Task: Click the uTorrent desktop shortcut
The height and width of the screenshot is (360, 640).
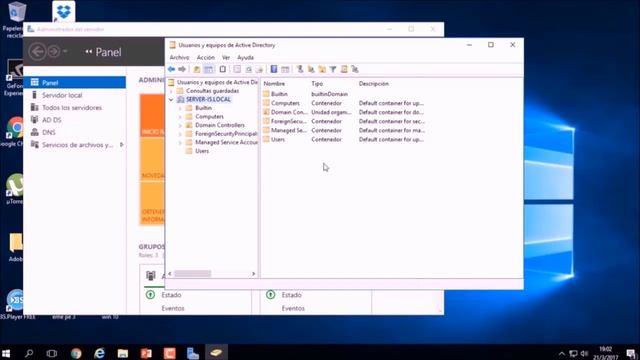Action: [15, 186]
